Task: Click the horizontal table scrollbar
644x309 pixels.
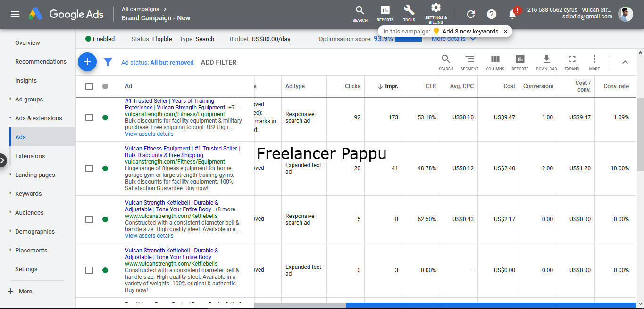Action: click(491, 306)
